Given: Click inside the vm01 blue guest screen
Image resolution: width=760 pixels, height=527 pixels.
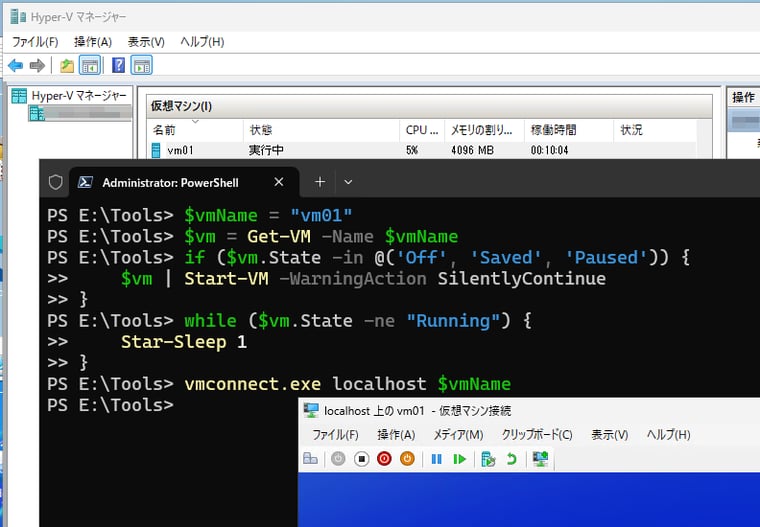Looking at the screenshot, I should coord(529,500).
